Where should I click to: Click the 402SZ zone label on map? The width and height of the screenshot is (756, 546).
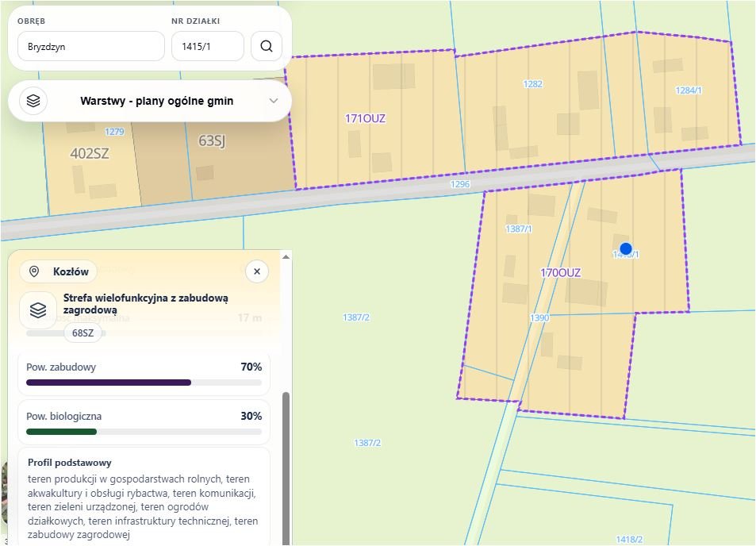click(x=90, y=154)
